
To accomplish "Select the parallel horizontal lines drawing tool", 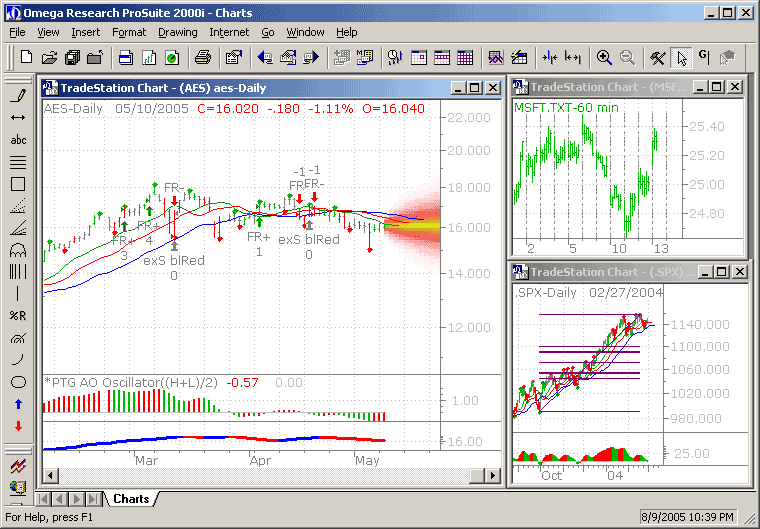I will click(x=18, y=162).
